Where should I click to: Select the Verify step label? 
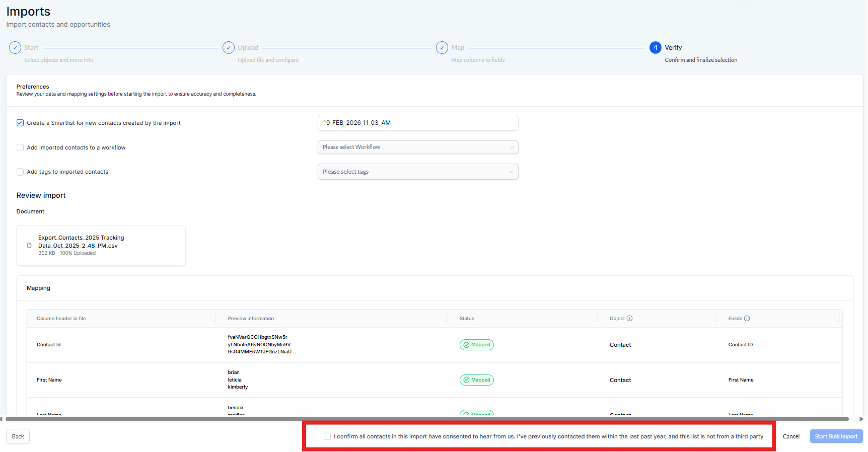(x=673, y=47)
